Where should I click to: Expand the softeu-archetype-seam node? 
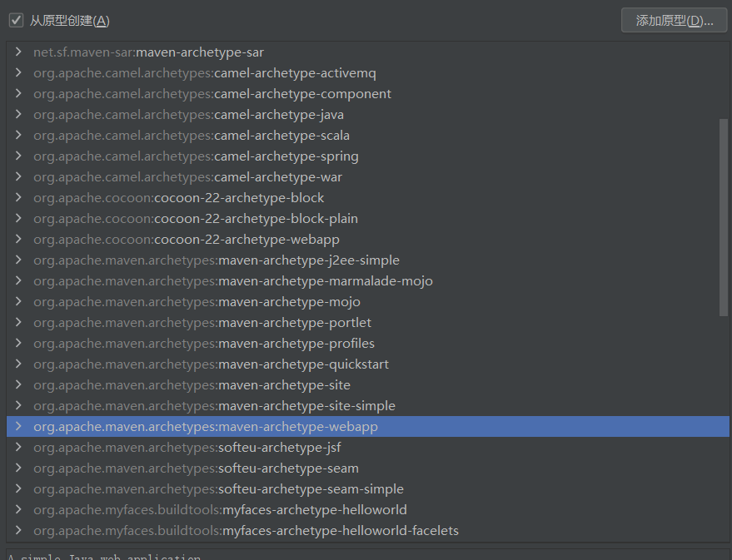tap(18, 468)
